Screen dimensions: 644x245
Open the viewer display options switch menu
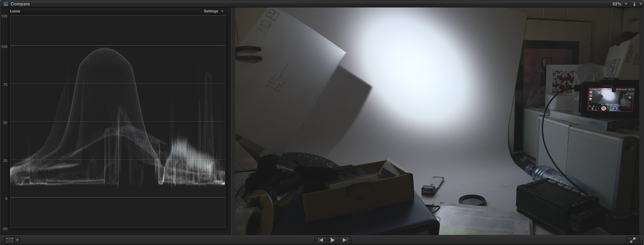pos(637,4)
